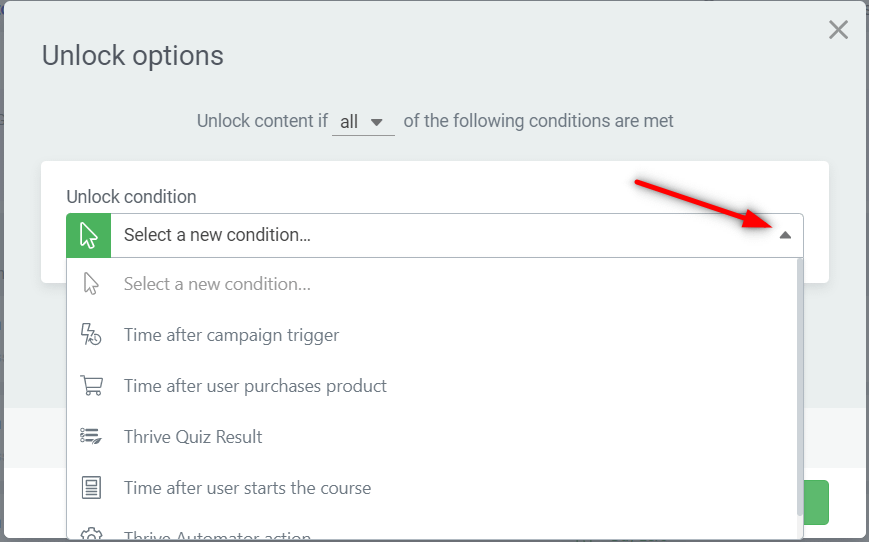Choose the "Thrive Automator action" option

(x=217, y=536)
